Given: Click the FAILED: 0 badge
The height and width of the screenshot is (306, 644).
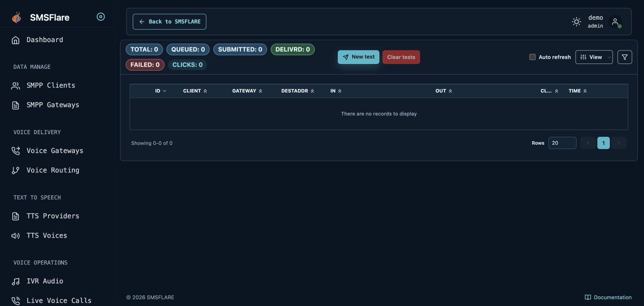Looking at the screenshot, I should (x=145, y=65).
